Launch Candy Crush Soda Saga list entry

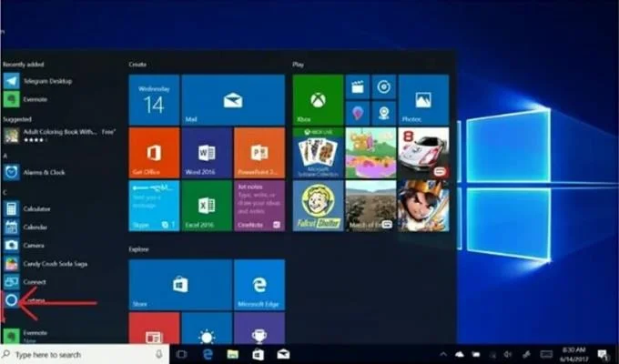(x=46, y=263)
